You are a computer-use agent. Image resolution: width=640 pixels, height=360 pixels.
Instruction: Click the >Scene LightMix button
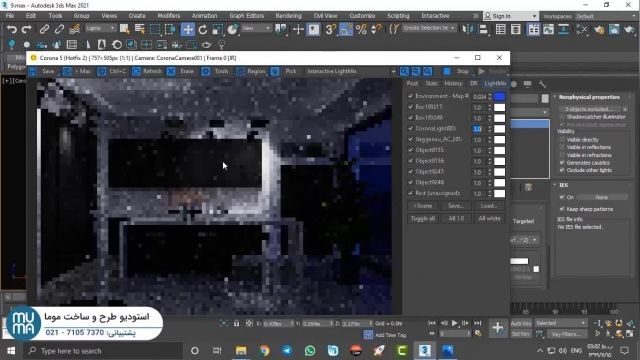[x=422, y=206]
